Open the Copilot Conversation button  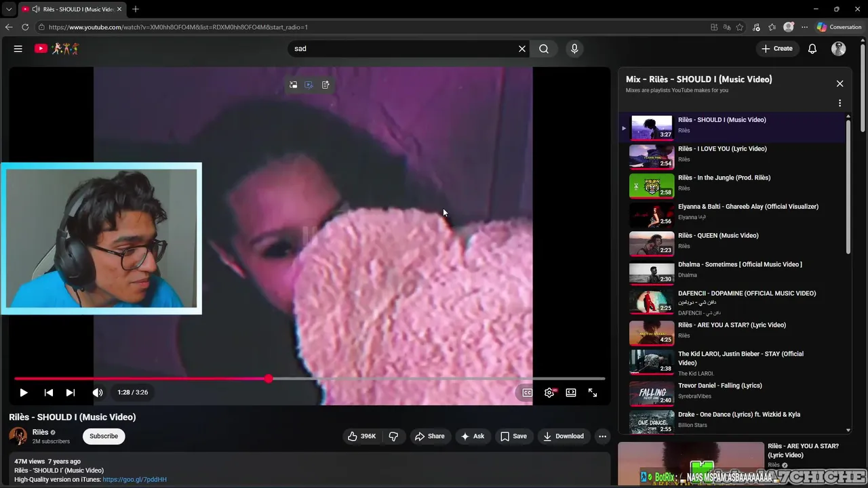point(840,27)
